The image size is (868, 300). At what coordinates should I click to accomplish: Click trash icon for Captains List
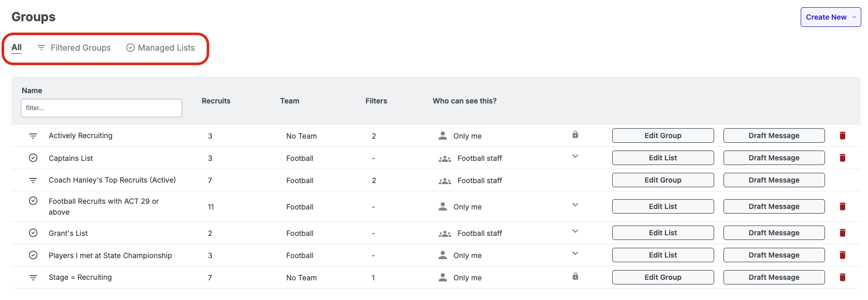843,158
